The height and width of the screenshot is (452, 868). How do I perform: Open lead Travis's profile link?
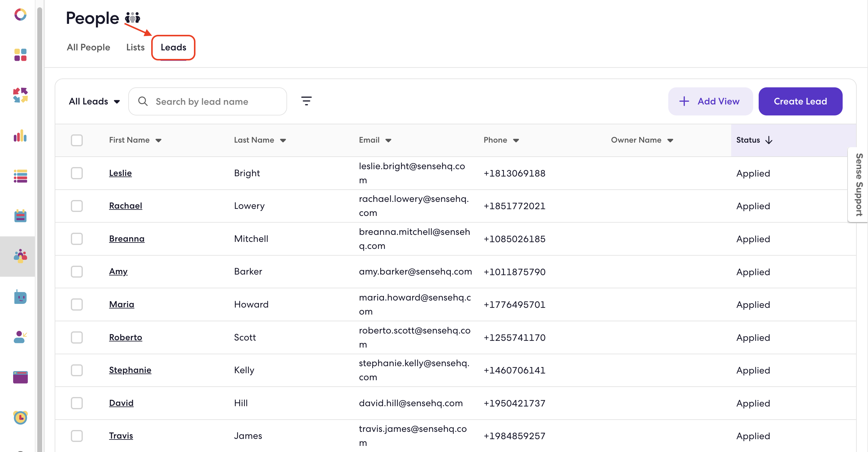121,436
